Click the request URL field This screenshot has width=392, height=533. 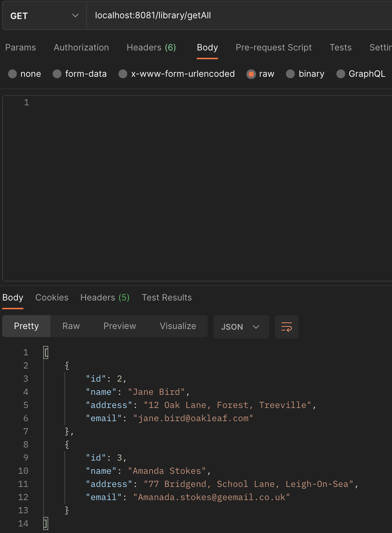pos(239,15)
